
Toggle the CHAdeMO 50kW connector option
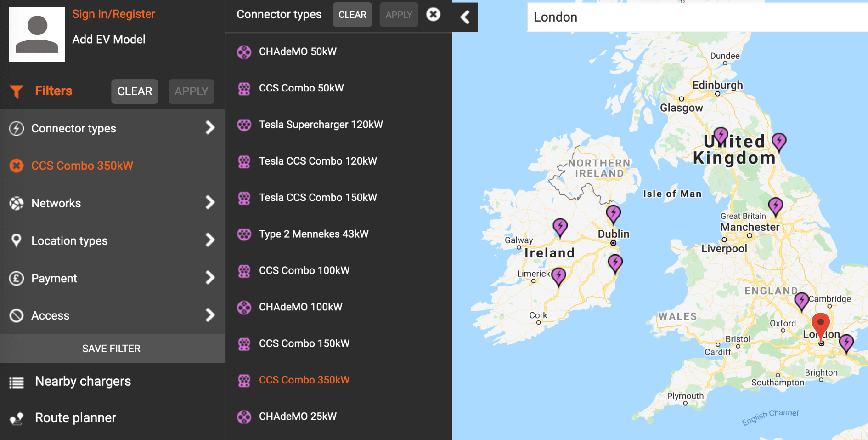[x=298, y=51]
